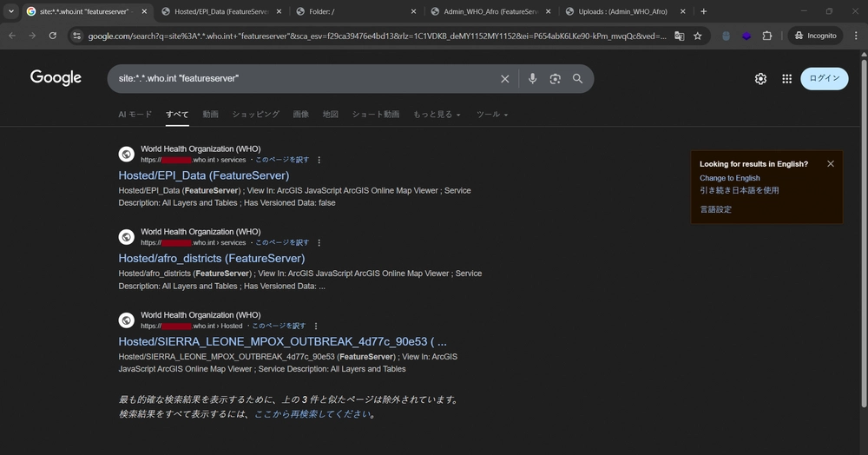868x455 pixels.
Task: Open Google apps grid icon
Action: point(786,79)
